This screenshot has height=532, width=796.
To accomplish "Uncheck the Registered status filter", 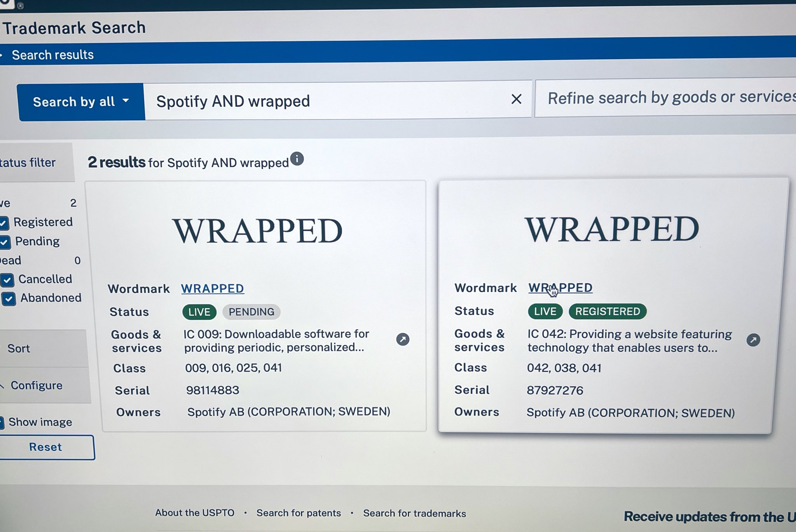I will (x=4, y=223).
